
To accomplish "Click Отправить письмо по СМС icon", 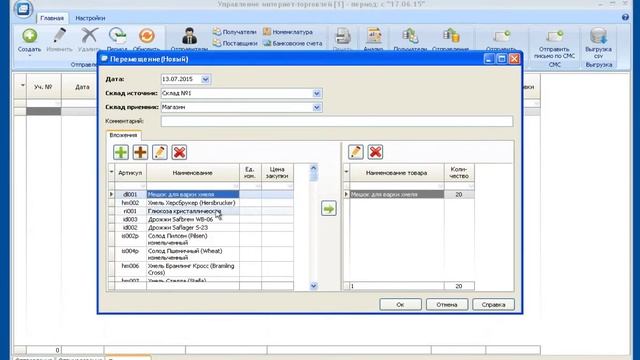I will pyautogui.click(x=554, y=37).
